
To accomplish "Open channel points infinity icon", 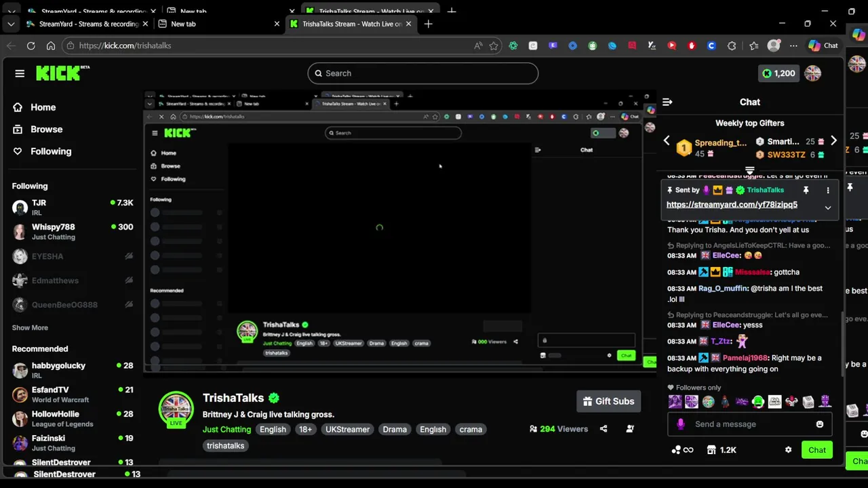I will (x=682, y=450).
